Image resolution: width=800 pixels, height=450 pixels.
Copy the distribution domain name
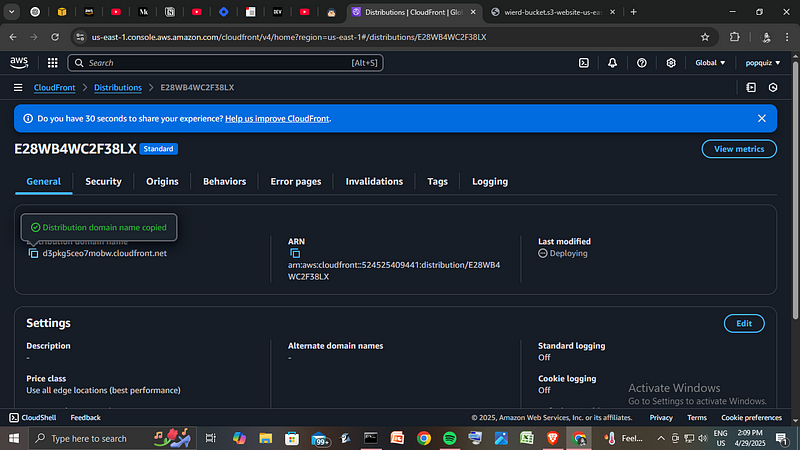33,254
